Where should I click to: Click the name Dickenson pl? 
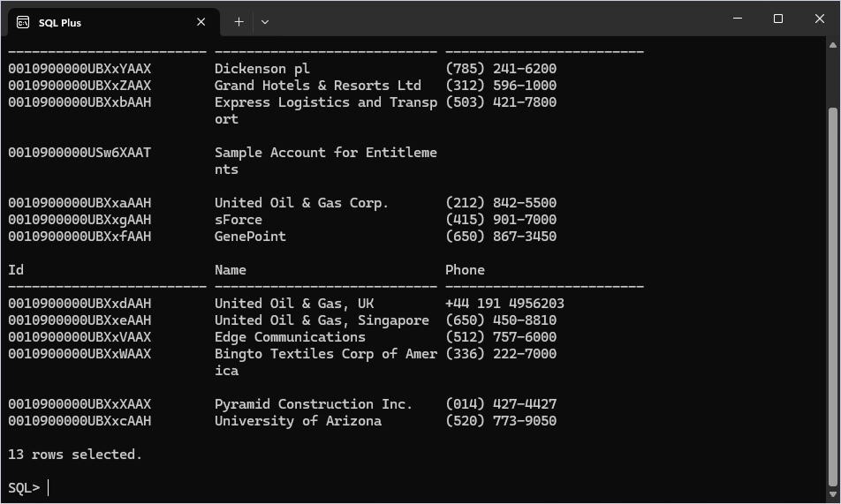tap(262, 69)
